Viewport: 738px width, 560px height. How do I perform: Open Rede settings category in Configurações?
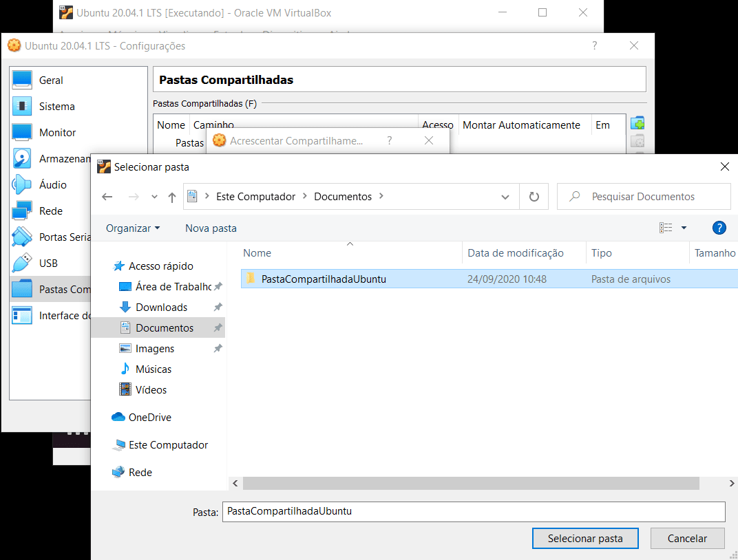[x=51, y=211]
